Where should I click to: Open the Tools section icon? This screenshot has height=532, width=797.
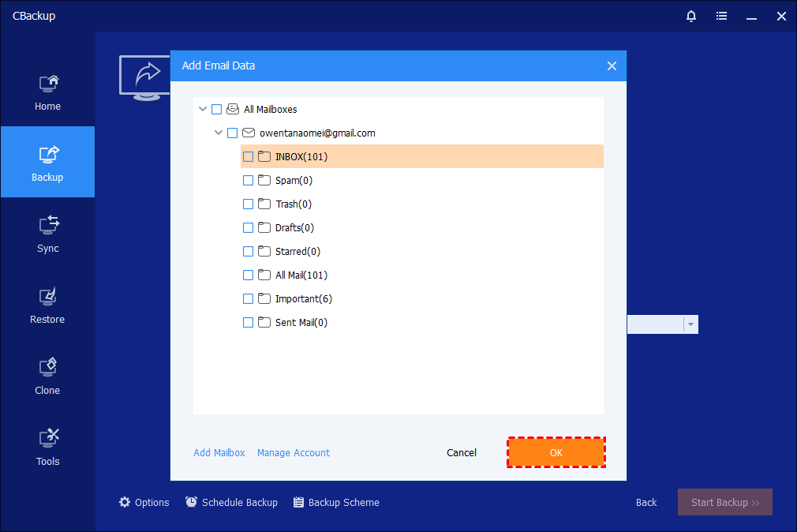coord(48,438)
